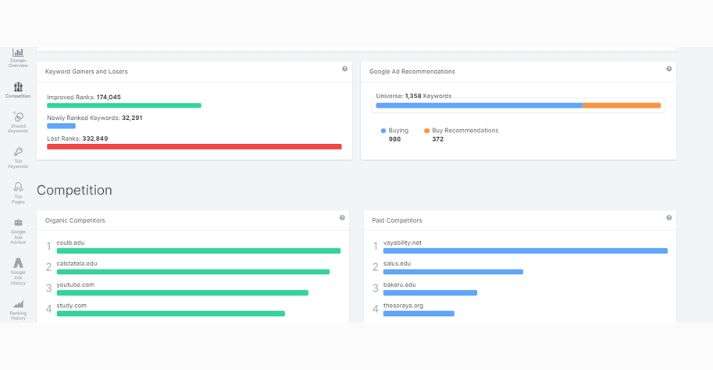Click the Lost Ranks value 332,849
Image resolution: width=713 pixels, height=370 pixels.
pyautogui.click(x=95, y=139)
